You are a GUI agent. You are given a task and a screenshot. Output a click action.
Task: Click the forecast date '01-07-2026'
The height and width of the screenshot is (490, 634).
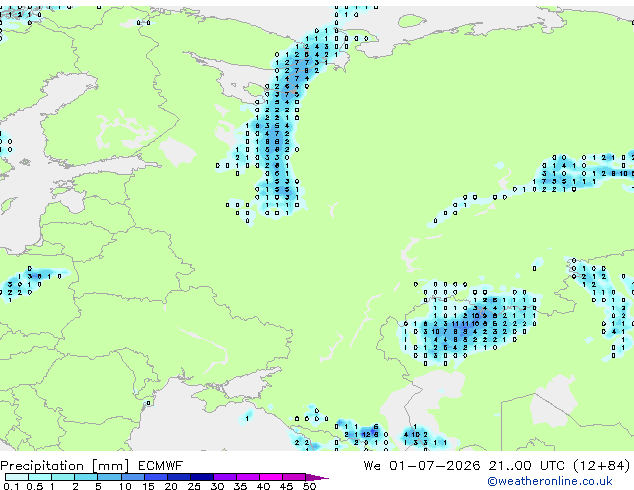(x=435, y=466)
